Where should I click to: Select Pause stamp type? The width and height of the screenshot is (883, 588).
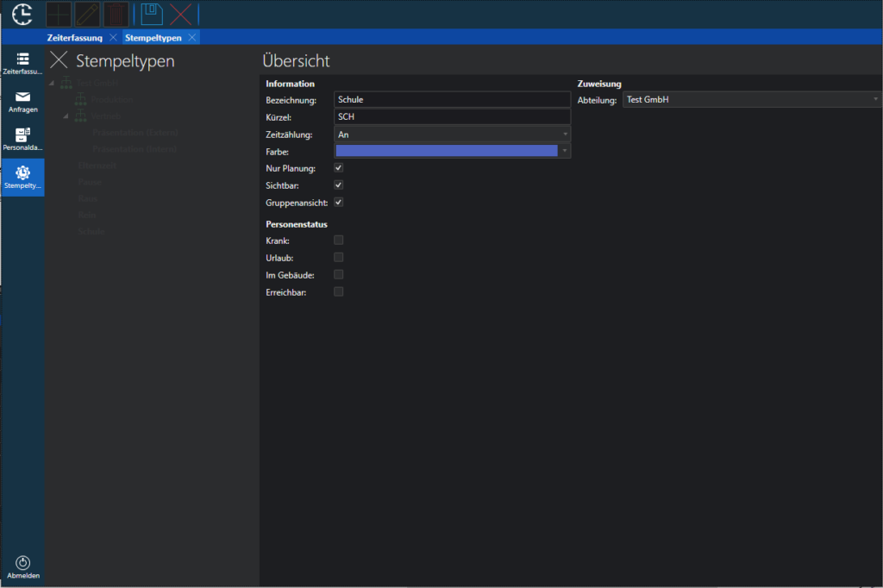pos(90,182)
